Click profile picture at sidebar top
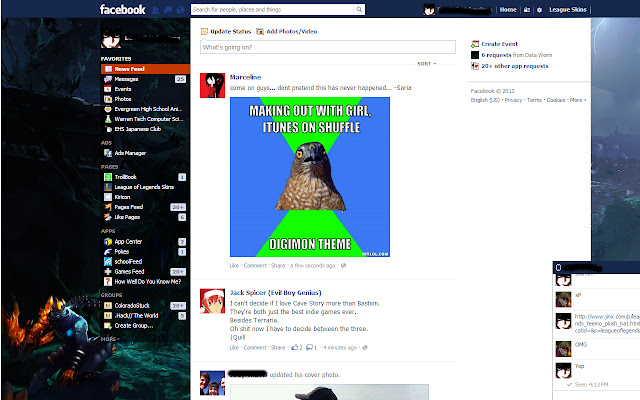640x400 pixels. click(x=111, y=38)
